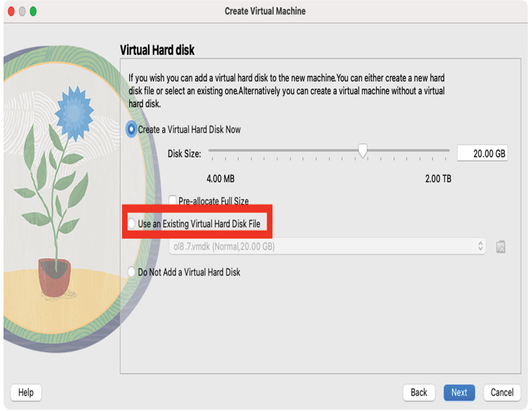Click the Disk Size slider handle
The image size is (532, 411).
point(363,150)
